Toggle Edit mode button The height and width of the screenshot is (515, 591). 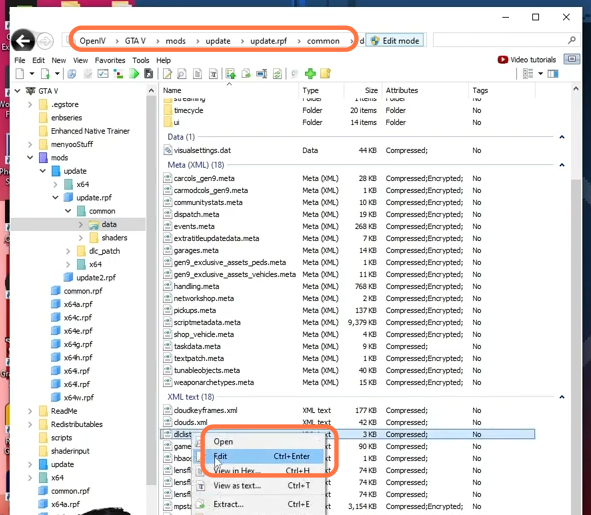[x=395, y=41]
